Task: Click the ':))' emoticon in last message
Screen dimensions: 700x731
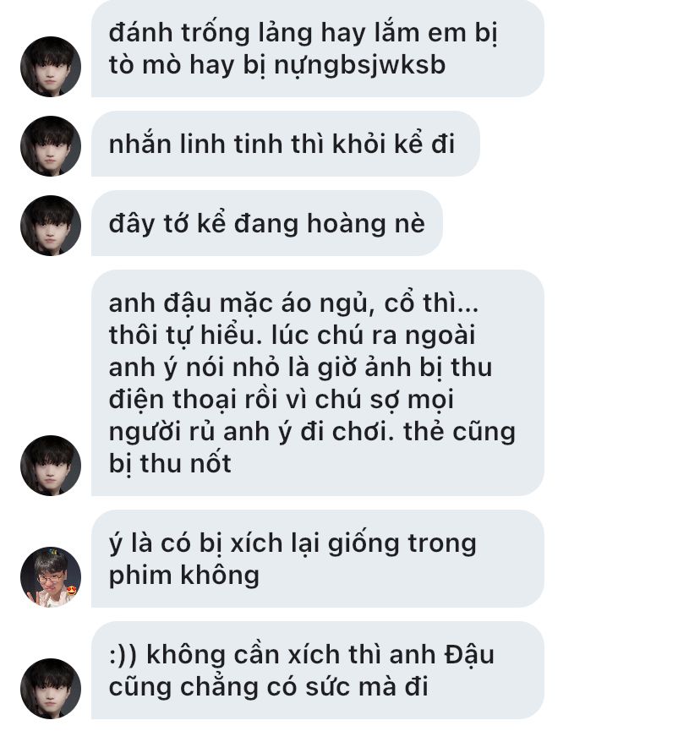Action: pyautogui.click(x=123, y=655)
